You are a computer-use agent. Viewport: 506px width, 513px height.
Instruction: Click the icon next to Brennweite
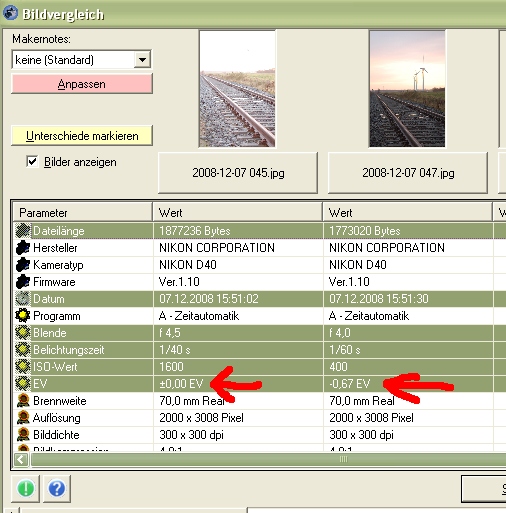[x=23, y=401]
